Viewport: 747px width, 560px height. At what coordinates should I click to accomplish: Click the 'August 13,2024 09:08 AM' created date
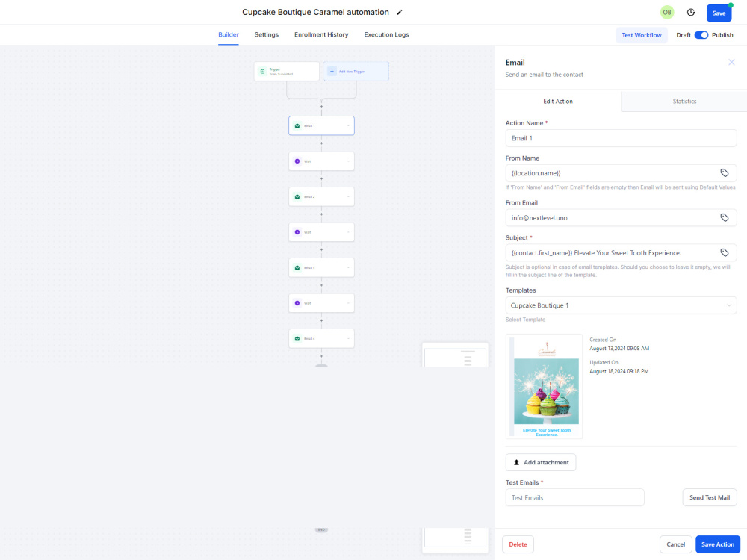pyautogui.click(x=619, y=349)
